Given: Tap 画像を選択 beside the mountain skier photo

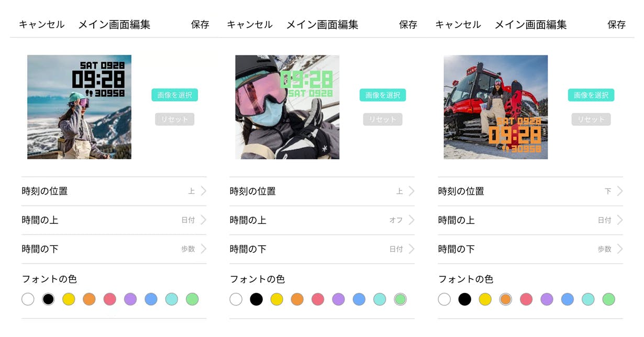Looking at the screenshot, I should pos(175,95).
